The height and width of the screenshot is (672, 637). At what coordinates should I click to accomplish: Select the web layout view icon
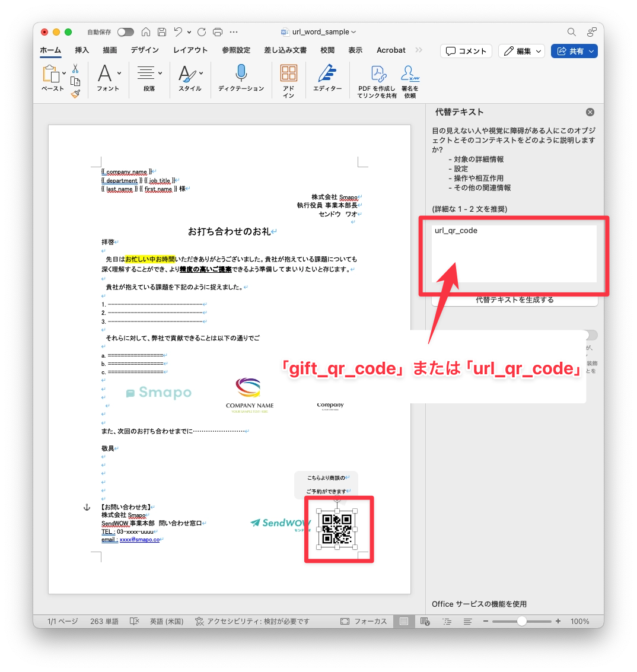(425, 621)
